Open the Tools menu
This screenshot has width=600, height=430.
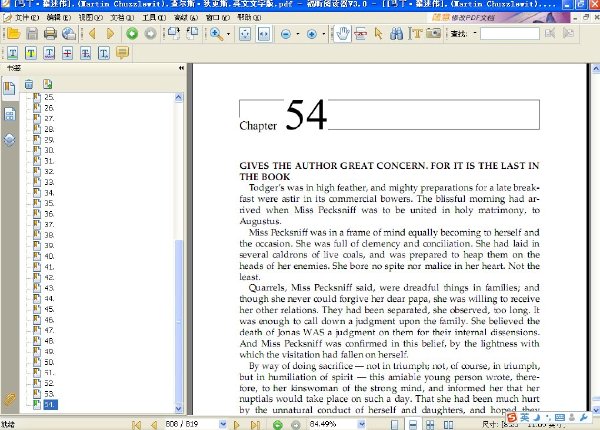tap(154, 18)
